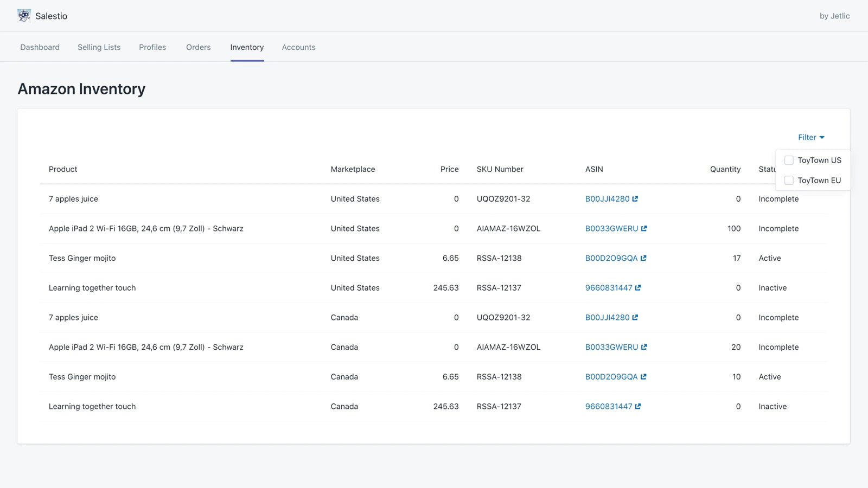Collapse the Filter dropdown menu
The image size is (868, 488).
(x=810, y=138)
